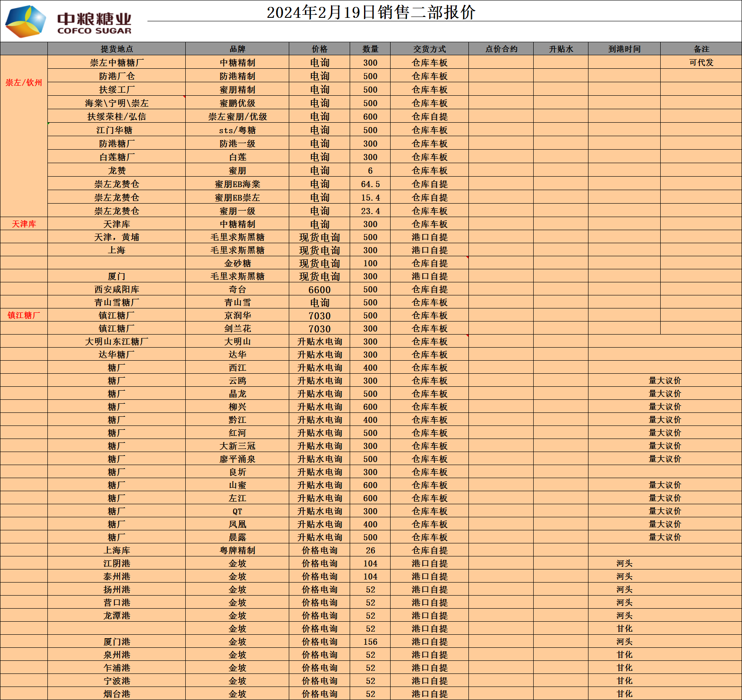Select the 品牌 column header
This screenshot has width=742, height=700.
[x=237, y=49]
